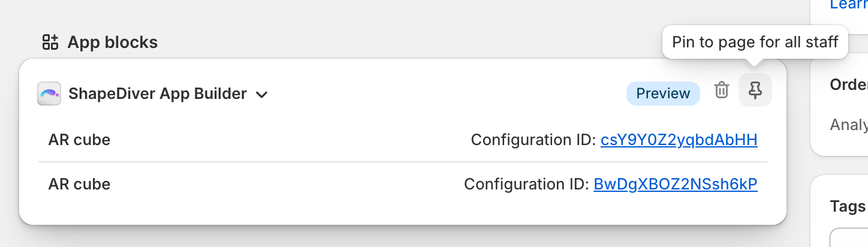Pin ShapeDiver block using the pin icon
868x247 pixels.
pyautogui.click(x=755, y=91)
